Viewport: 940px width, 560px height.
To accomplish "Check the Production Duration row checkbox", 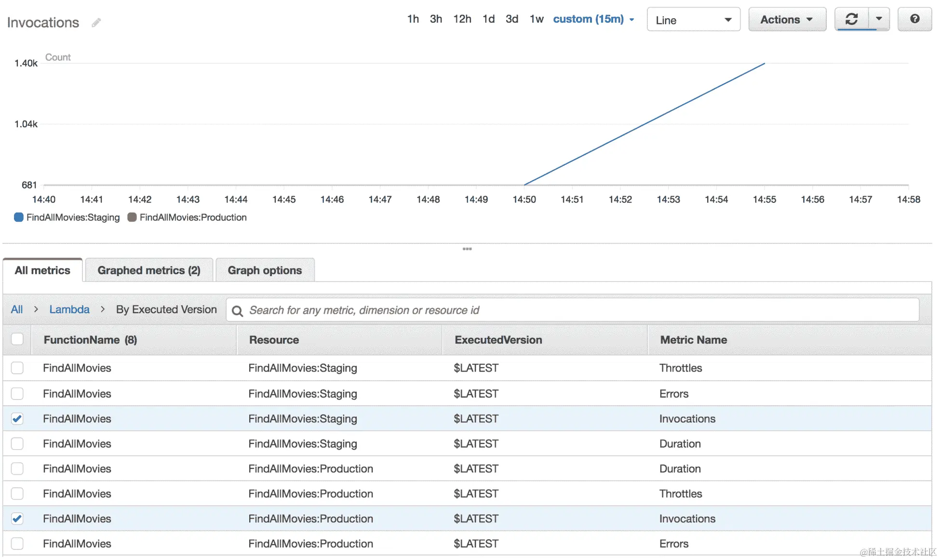I will pos(17,469).
